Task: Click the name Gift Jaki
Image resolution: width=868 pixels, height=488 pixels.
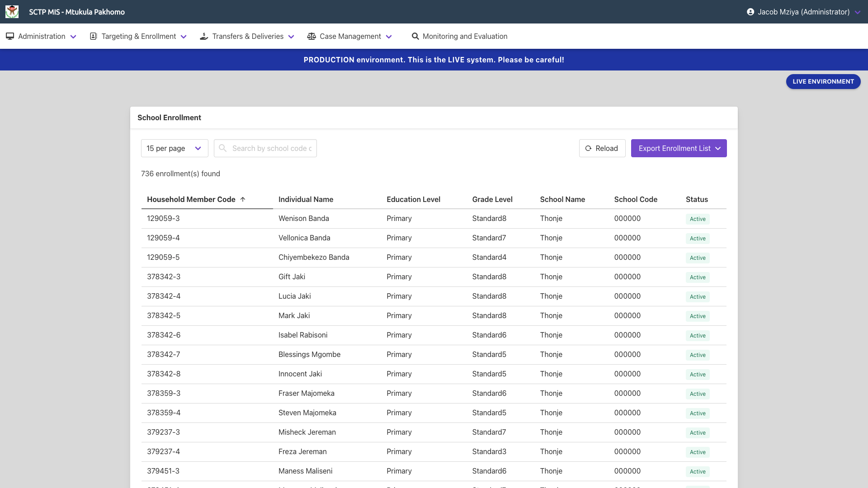Action: [x=292, y=277]
